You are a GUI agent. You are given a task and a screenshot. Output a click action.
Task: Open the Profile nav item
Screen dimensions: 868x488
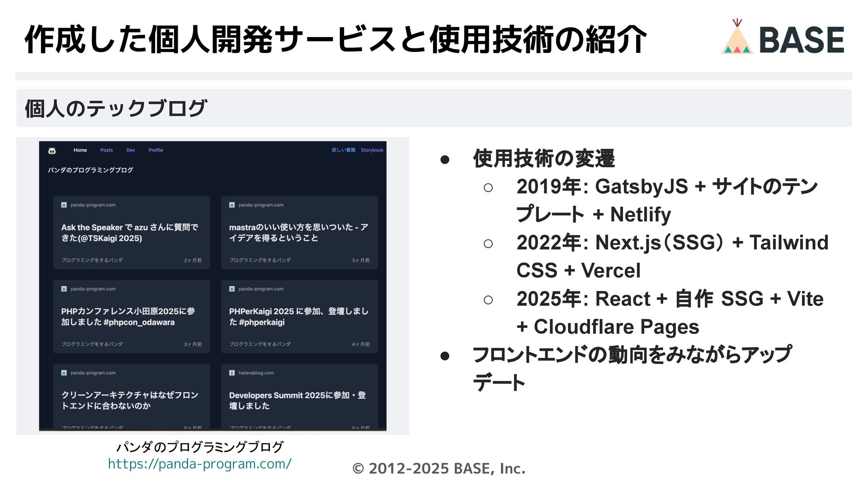(156, 150)
